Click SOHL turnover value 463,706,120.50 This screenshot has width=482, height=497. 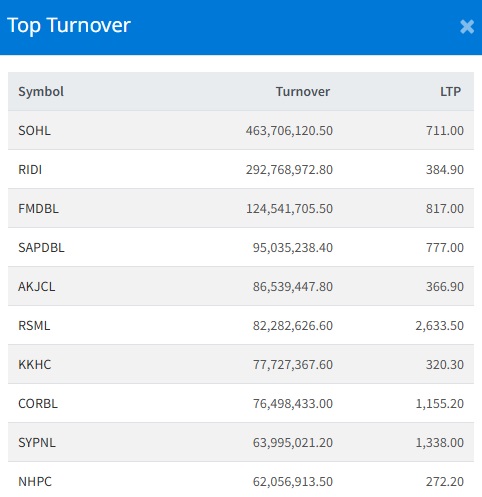click(289, 131)
